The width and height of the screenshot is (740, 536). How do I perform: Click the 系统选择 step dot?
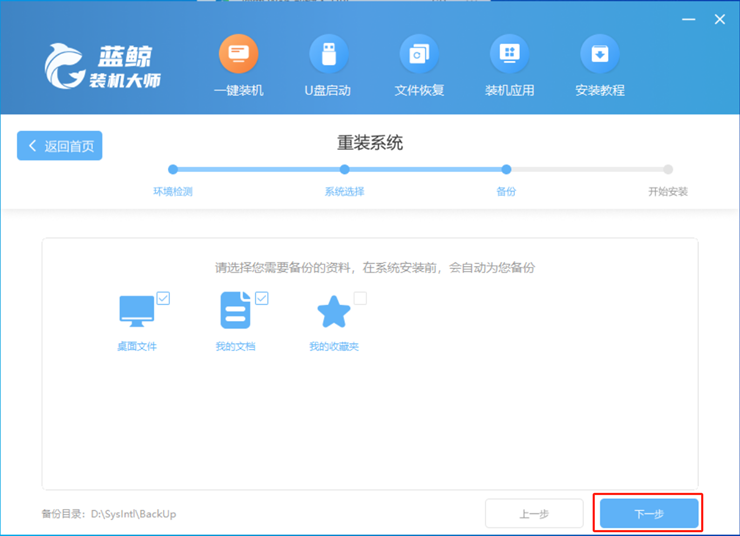pos(344,170)
